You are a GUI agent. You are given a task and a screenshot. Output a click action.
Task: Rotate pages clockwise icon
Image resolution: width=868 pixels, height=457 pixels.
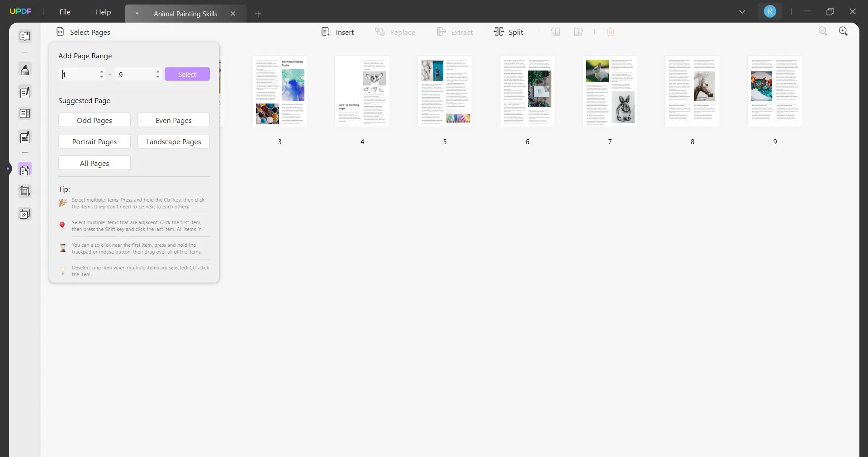pyautogui.click(x=578, y=32)
